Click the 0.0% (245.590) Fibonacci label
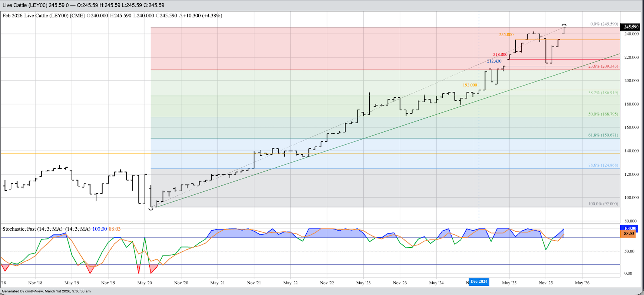 [604, 24]
